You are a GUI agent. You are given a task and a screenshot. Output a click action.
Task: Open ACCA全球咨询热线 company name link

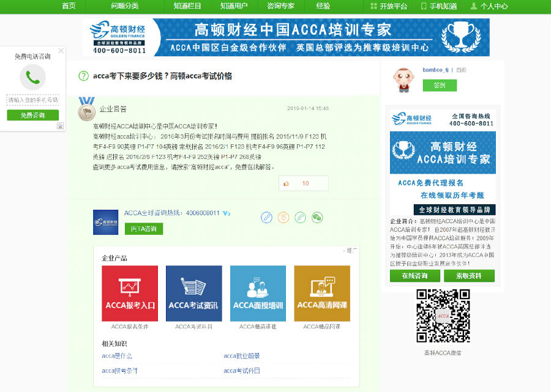[x=172, y=213]
